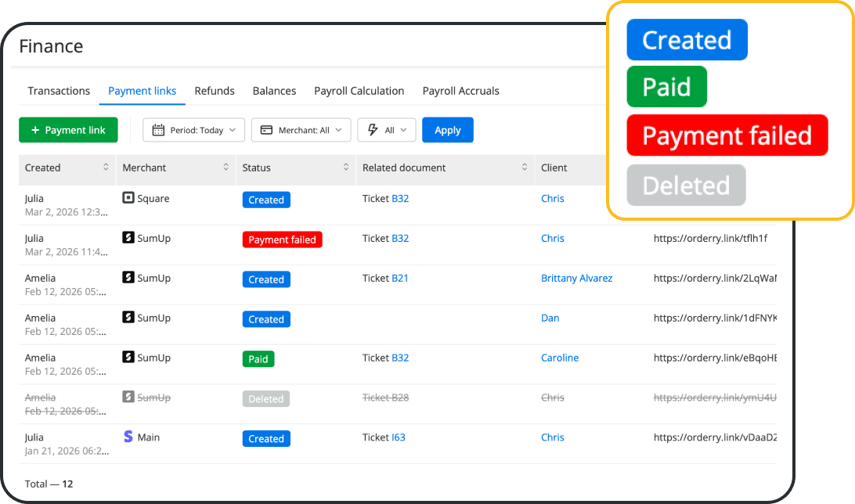855x504 pixels.
Task: Click the red Payment failed status badge in table
Action: coord(282,239)
